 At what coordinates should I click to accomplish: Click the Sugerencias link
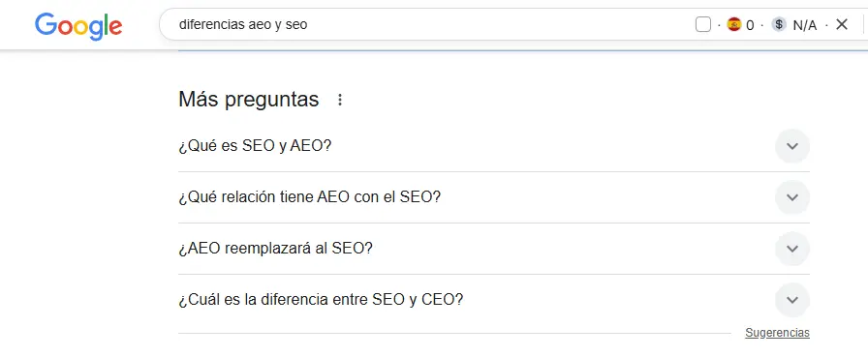coord(777,333)
